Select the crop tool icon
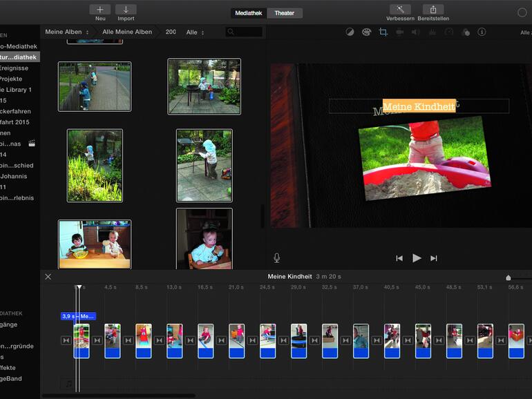532x399 pixels. pyautogui.click(x=383, y=32)
